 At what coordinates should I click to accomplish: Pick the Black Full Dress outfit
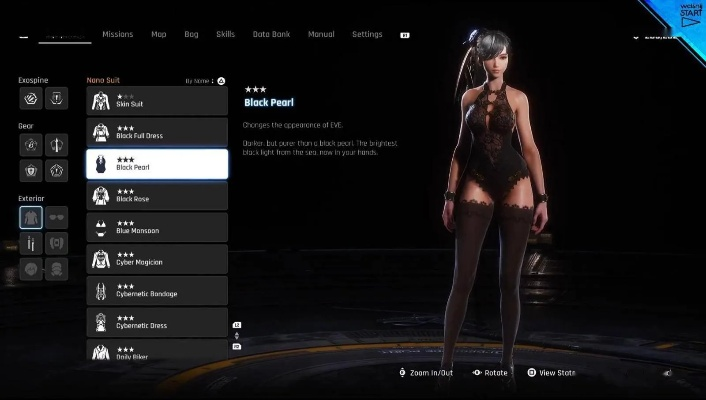pyautogui.click(x=157, y=132)
